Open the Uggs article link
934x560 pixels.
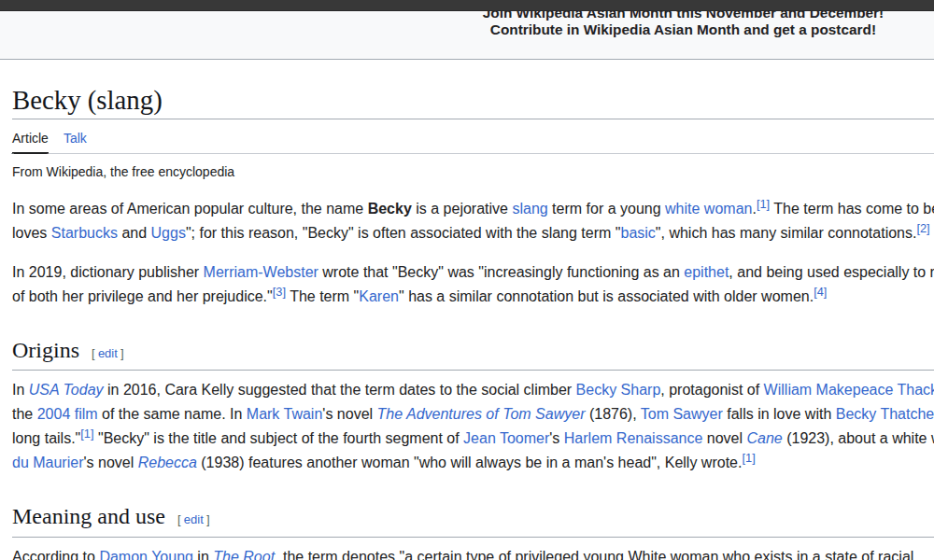(x=168, y=233)
